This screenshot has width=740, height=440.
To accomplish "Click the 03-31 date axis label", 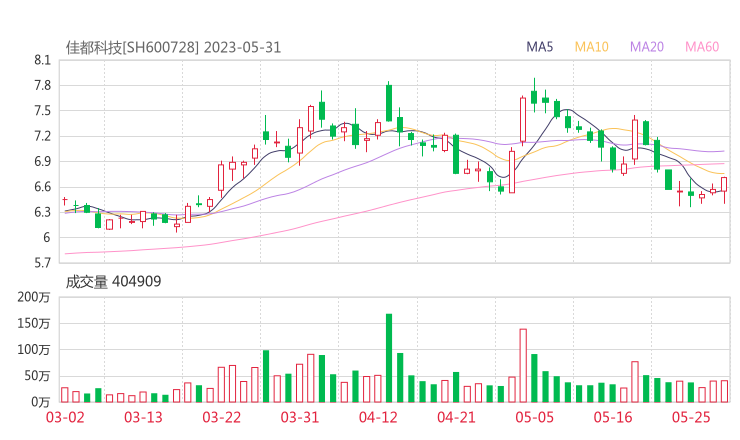I will pos(300,417).
